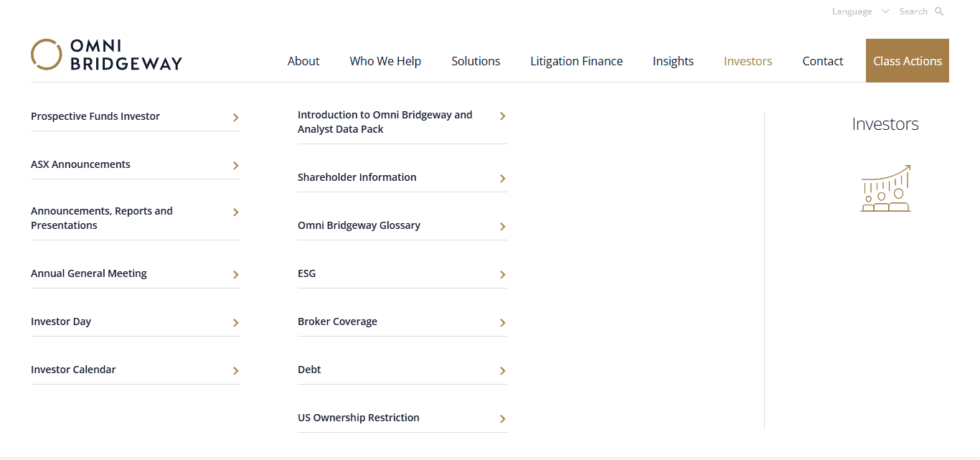The height and width of the screenshot is (460, 980).
Task: Open the About menu
Action: pos(303,61)
